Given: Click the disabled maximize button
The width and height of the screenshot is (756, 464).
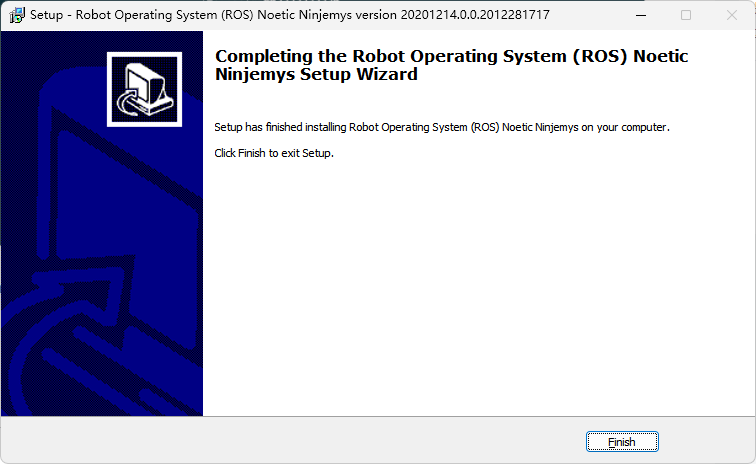Looking at the screenshot, I should coord(686,15).
